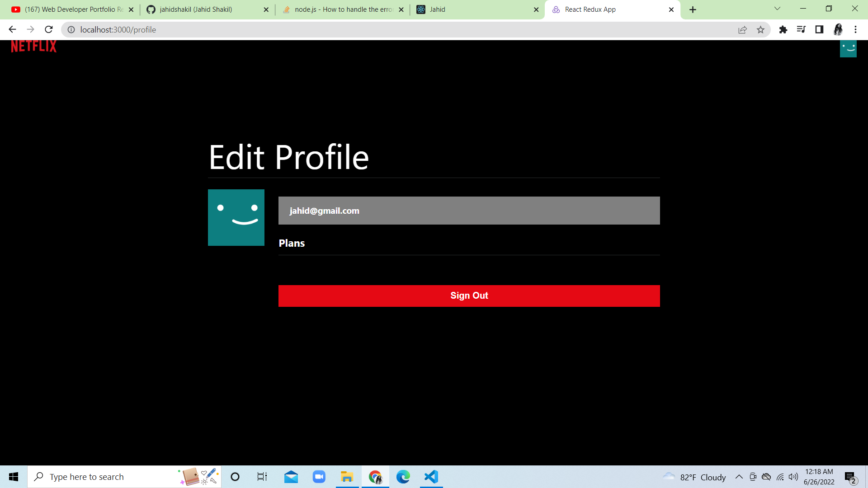Click the Sign Out button
Image resolution: width=868 pixels, height=488 pixels.
(469, 296)
